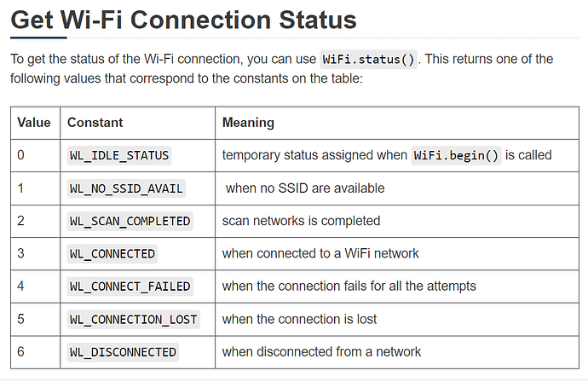Click "when connected to a WiFi network"

[x=320, y=253]
